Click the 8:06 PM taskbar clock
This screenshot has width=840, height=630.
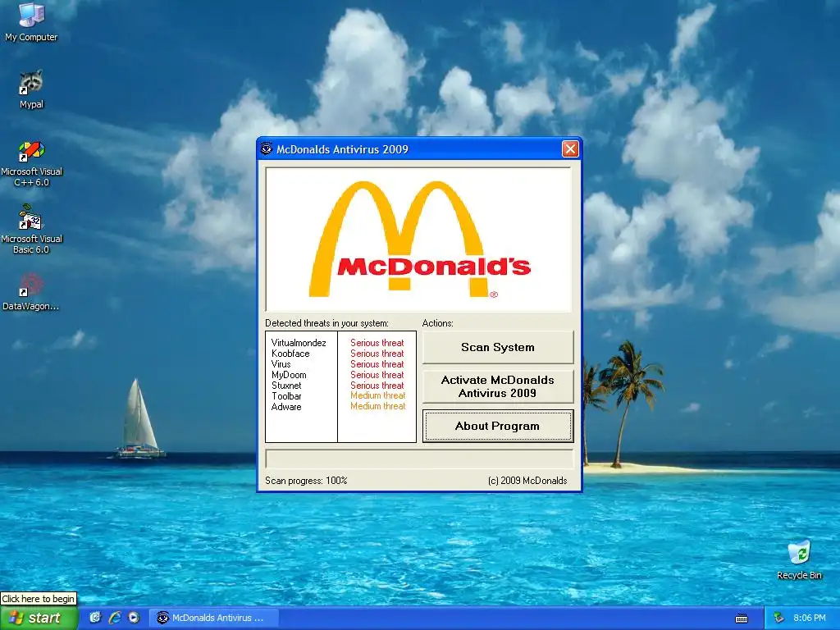[810, 618]
